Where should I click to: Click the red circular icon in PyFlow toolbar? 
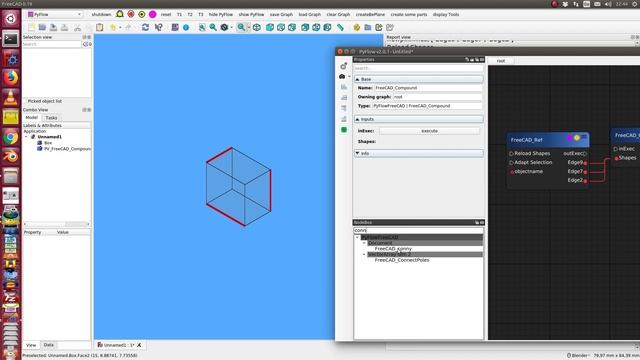pyautogui.click(x=131, y=14)
